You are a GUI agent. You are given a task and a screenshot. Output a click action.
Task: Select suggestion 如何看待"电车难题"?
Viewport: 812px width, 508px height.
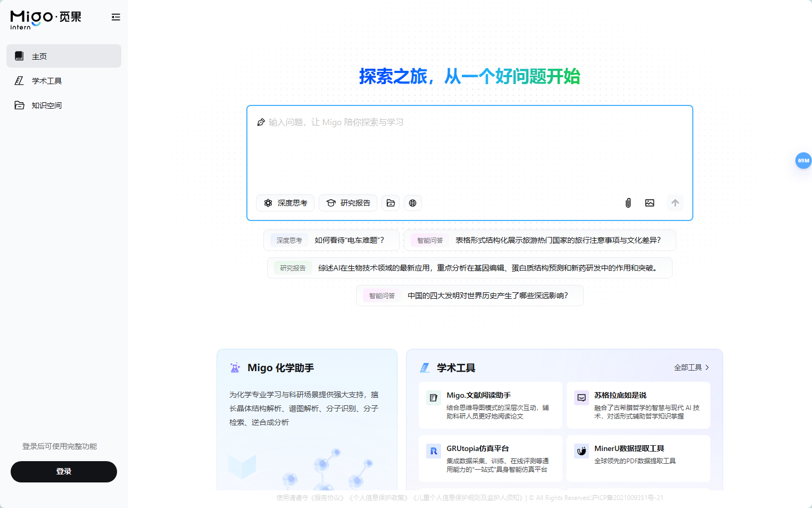[x=332, y=240]
